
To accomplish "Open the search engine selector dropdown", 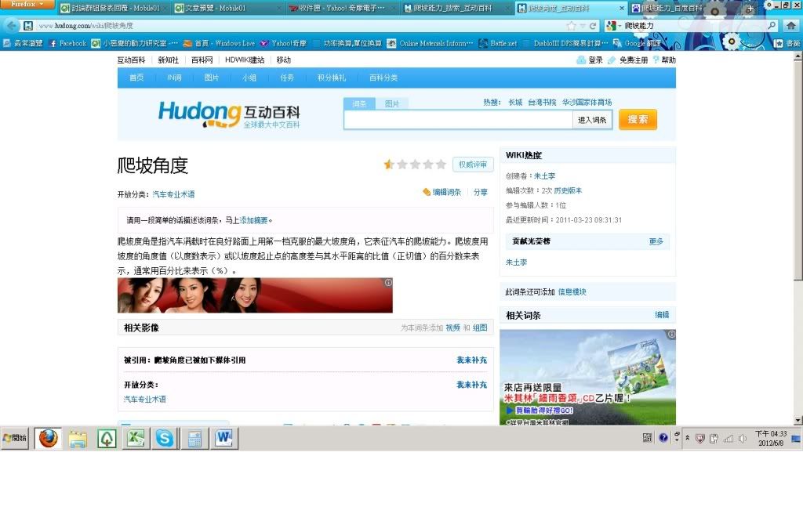I will tap(614, 26).
